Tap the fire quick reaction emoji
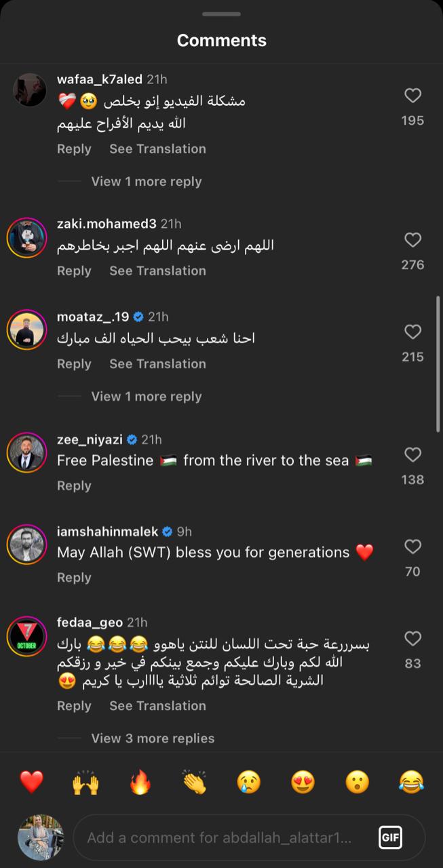Viewport: 443px width, 868px height. click(x=140, y=782)
